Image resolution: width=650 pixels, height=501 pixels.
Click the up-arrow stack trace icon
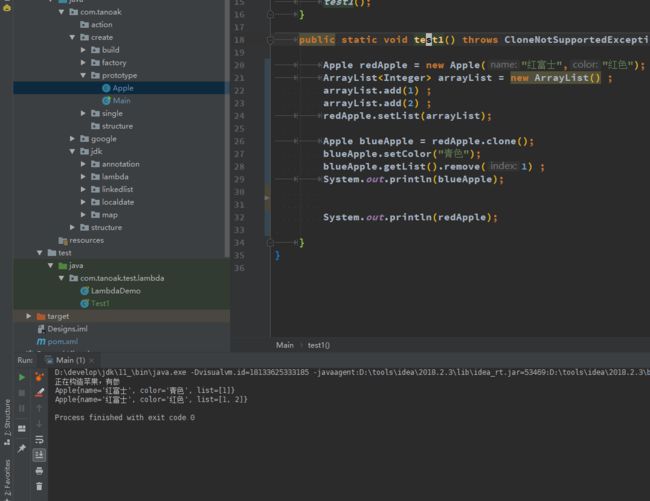39,409
